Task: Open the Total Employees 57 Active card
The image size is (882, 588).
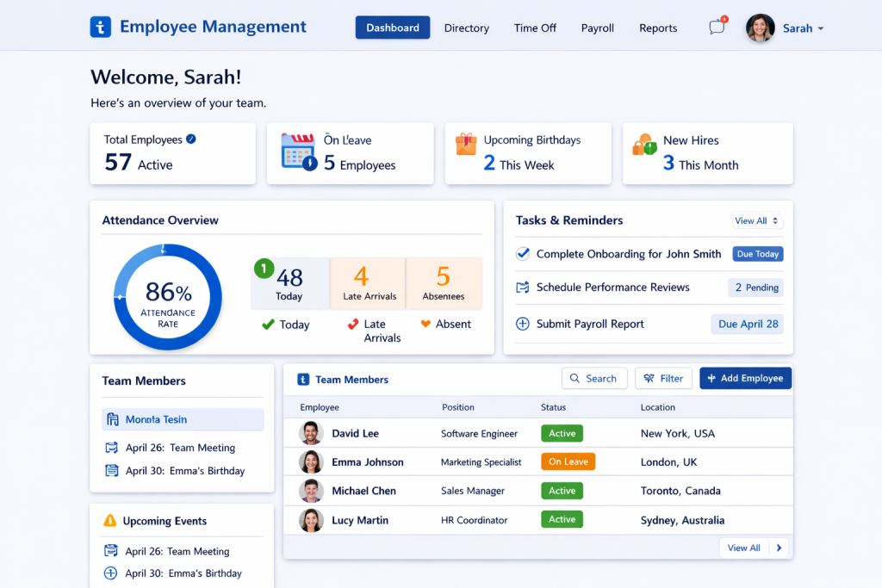Action: point(172,153)
